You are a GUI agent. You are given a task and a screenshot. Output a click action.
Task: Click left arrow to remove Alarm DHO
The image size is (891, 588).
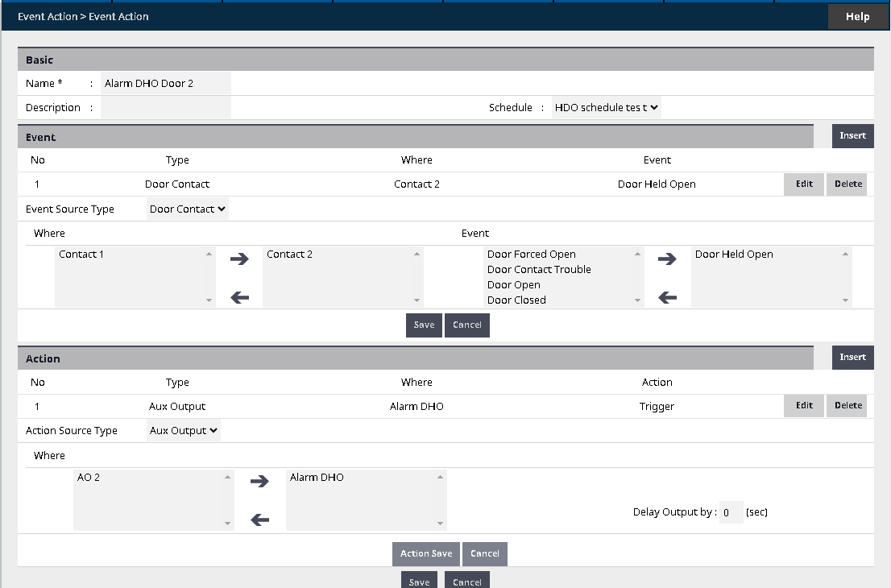[x=259, y=520]
